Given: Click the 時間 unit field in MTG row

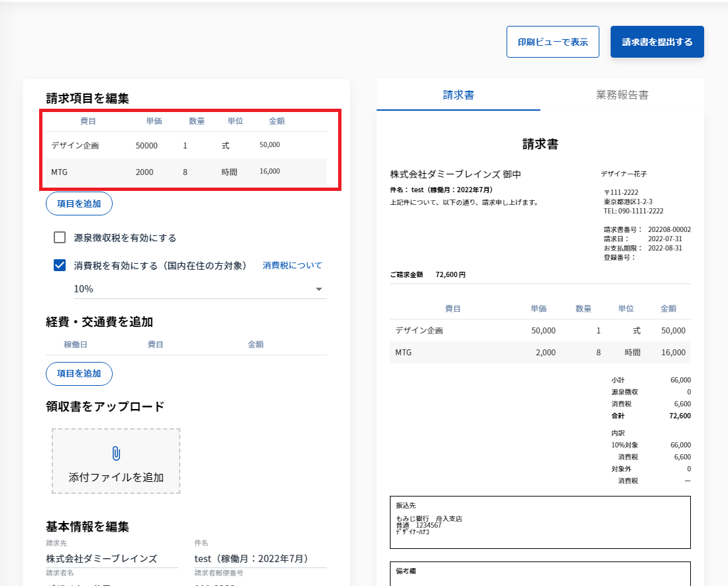Looking at the screenshot, I should click(229, 172).
